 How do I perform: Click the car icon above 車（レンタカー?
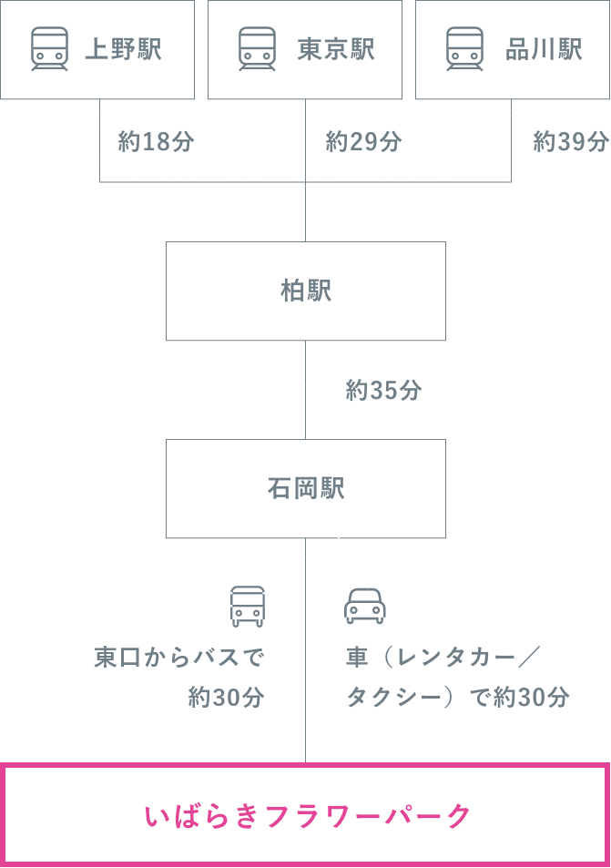pyautogui.click(x=365, y=607)
